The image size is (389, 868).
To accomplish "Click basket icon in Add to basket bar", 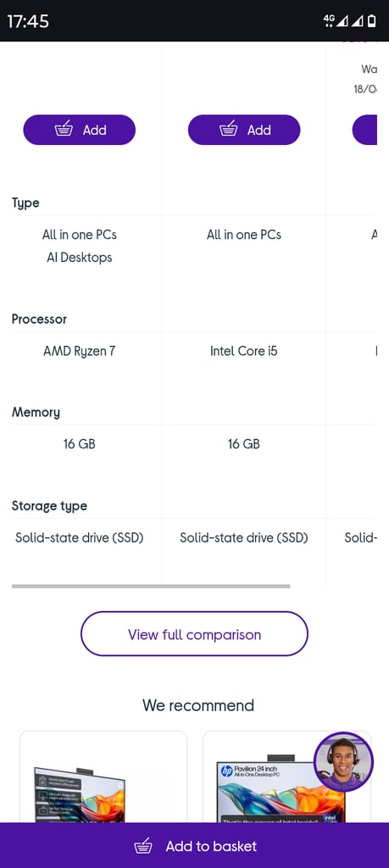I will [143, 846].
